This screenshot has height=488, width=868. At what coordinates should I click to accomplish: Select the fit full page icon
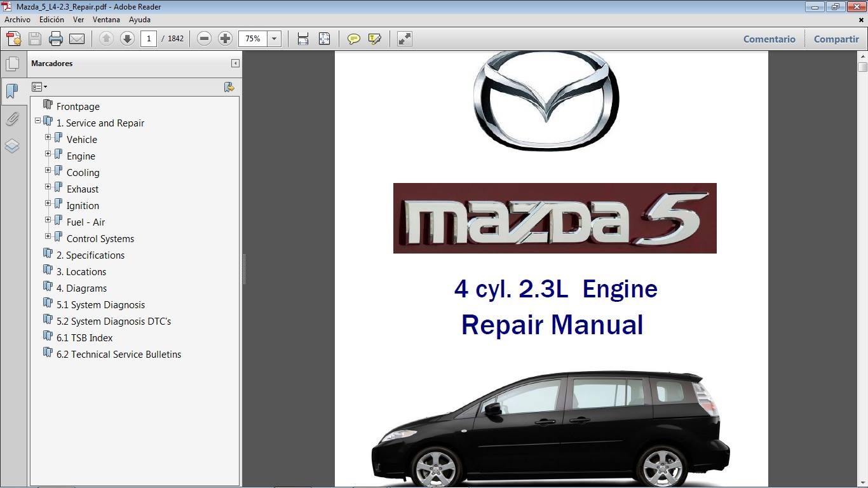[324, 39]
